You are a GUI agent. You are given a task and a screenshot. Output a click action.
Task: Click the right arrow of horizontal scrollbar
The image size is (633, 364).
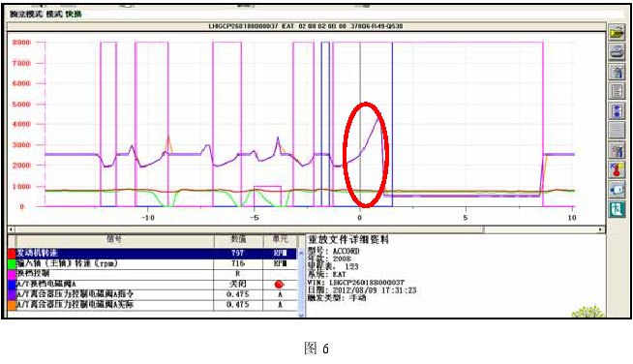coord(601,229)
